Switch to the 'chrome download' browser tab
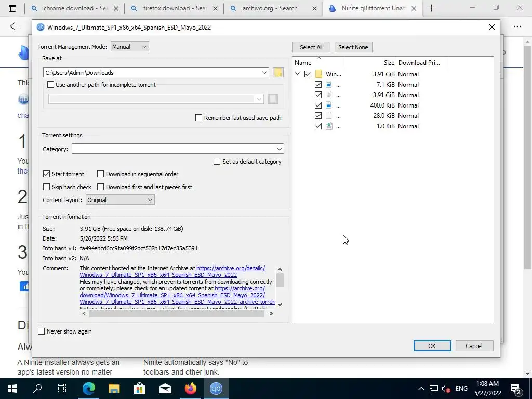532x399 pixels. [x=75, y=8]
